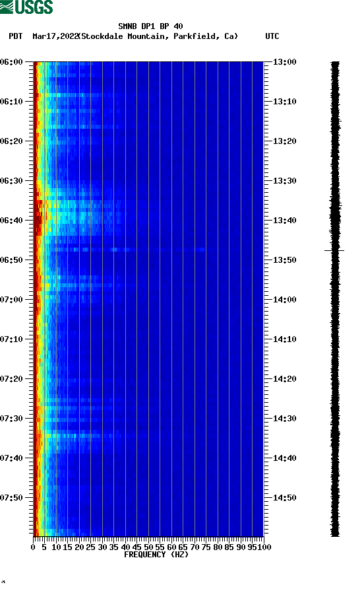Click the 06:30 PDT time label
Screen dimensions: 364x589
pos(12,181)
